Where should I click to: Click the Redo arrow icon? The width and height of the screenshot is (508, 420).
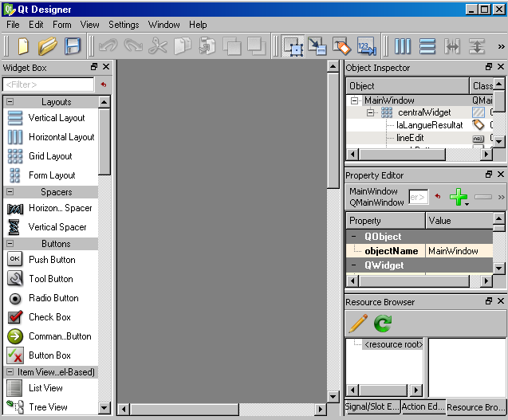133,46
